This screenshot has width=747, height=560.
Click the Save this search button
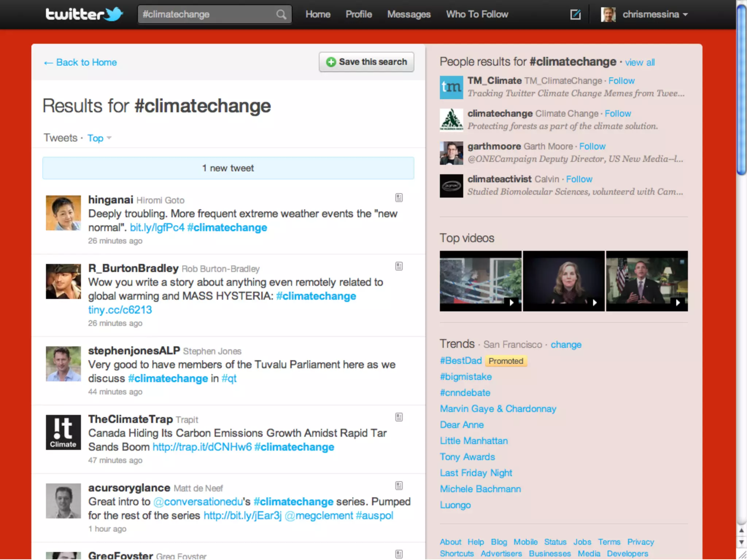coord(366,62)
